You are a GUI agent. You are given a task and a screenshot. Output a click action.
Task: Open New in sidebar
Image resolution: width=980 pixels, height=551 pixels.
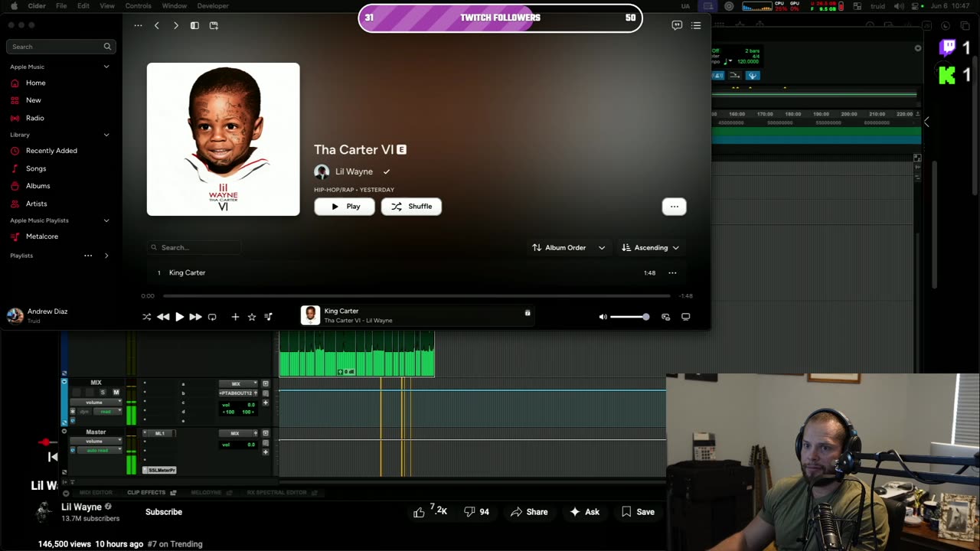pos(34,100)
